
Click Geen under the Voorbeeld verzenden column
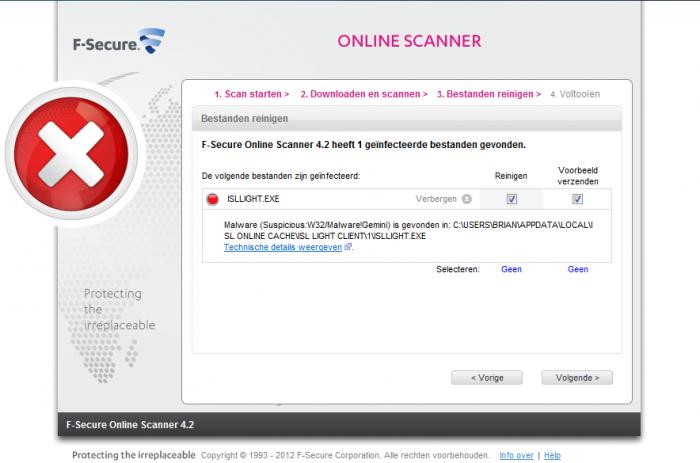click(x=578, y=269)
